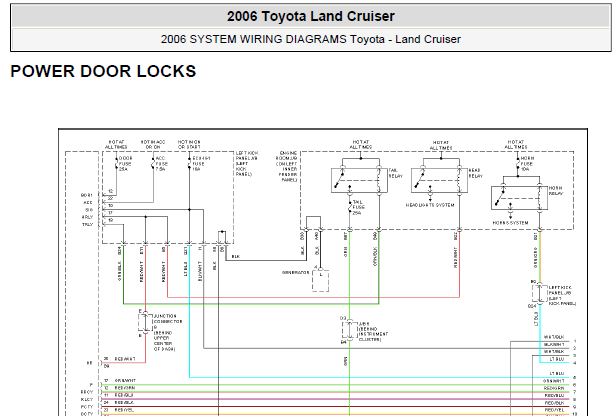Click the HORN FUSE 10A label

pyautogui.click(x=527, y=164)
